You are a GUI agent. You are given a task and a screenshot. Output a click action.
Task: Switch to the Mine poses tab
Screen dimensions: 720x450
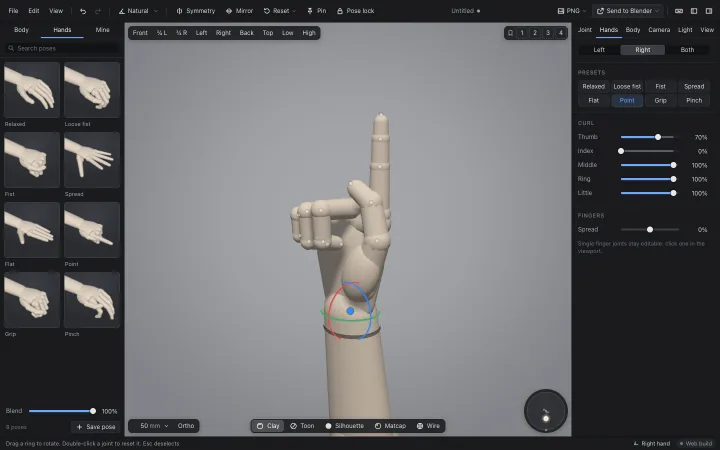coord(102,30)
